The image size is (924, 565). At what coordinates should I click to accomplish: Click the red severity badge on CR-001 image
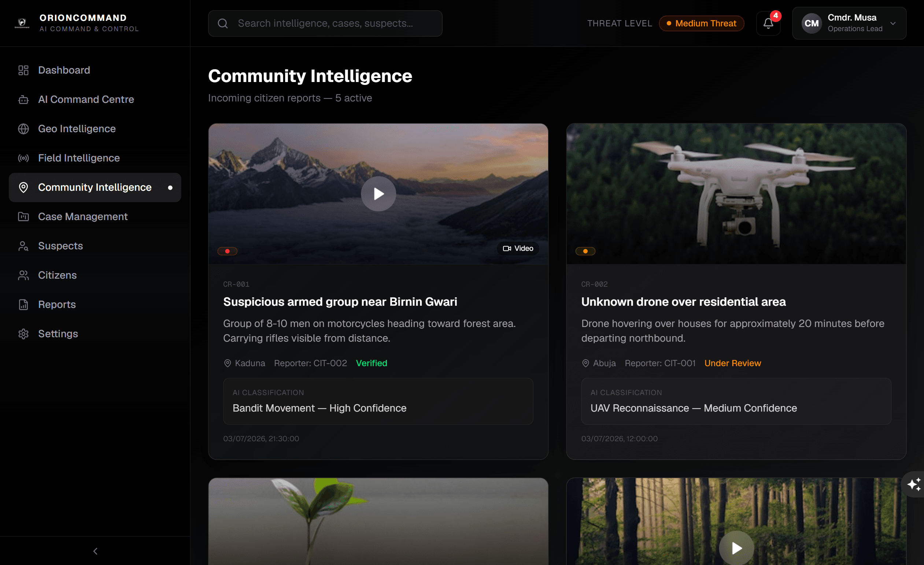(x=227, y=251)
